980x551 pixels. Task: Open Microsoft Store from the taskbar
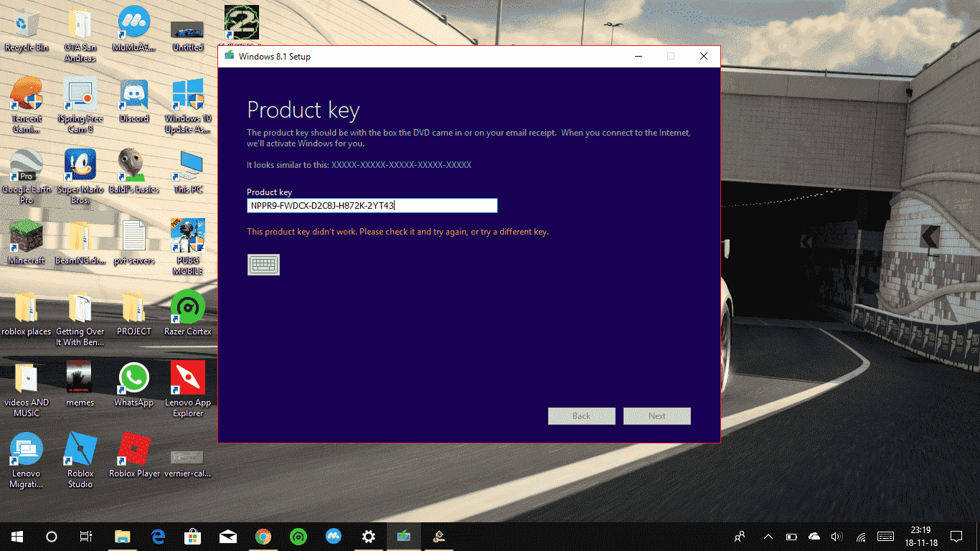pyautogui.click(x=193, y=537)
